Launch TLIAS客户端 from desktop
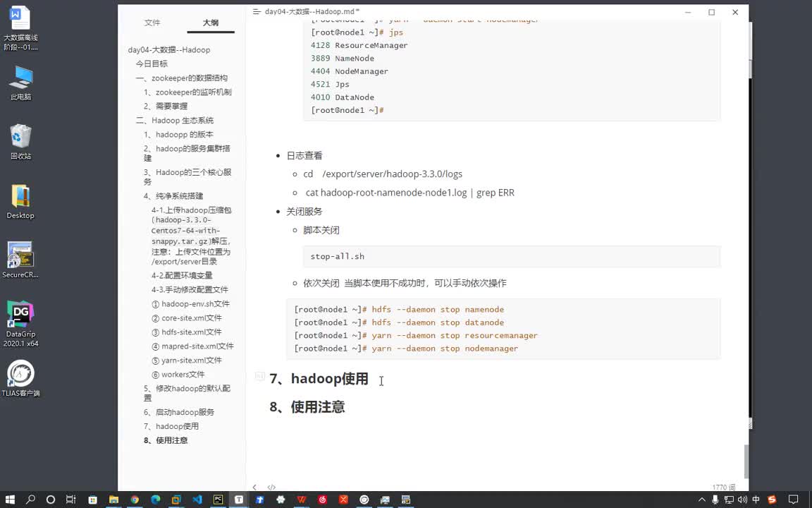 (x=20, y=378)
